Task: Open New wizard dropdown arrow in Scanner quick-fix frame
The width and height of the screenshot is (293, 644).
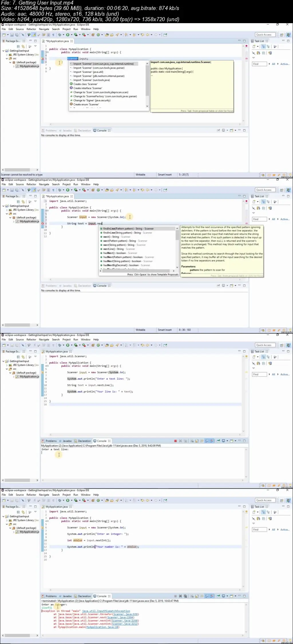Action: 8,35
